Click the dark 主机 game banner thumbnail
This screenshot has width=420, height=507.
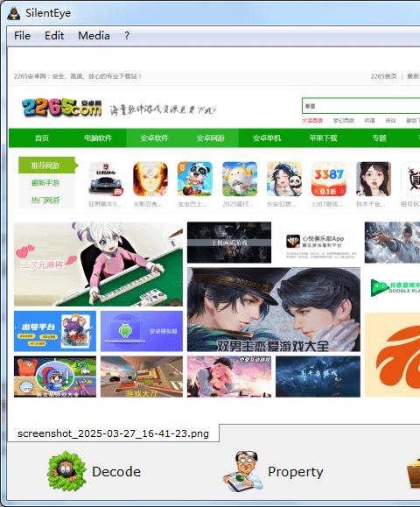coord(229,243)
